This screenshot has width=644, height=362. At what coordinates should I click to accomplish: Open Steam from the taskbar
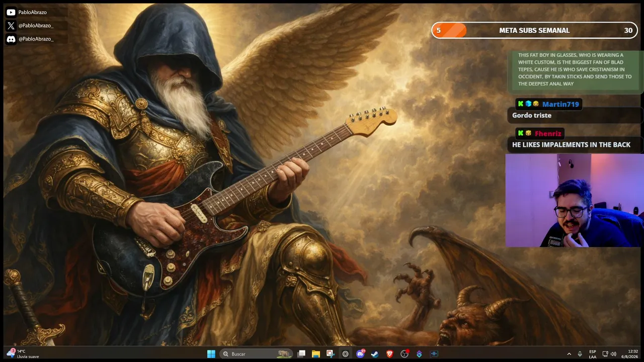coord(375,354)
